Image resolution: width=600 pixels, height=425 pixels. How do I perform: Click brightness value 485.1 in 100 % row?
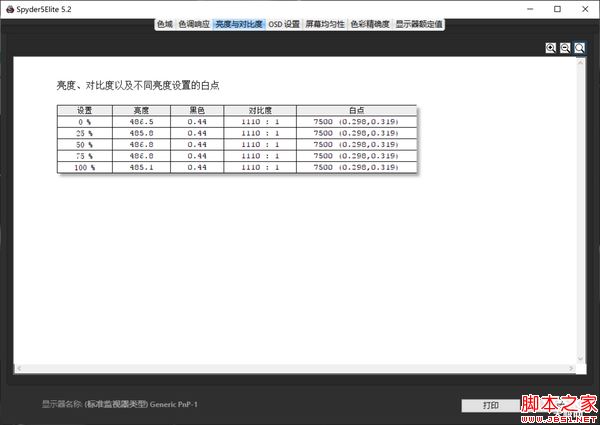tap(141, 168)
